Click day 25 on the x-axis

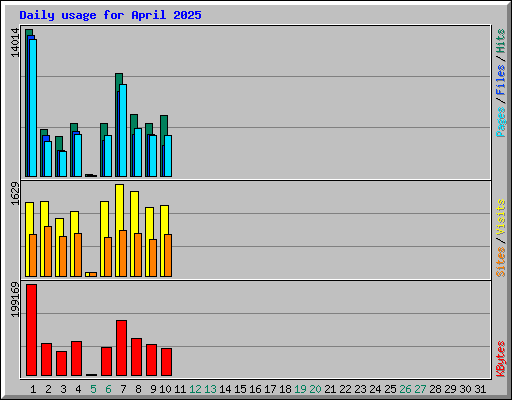390,389
